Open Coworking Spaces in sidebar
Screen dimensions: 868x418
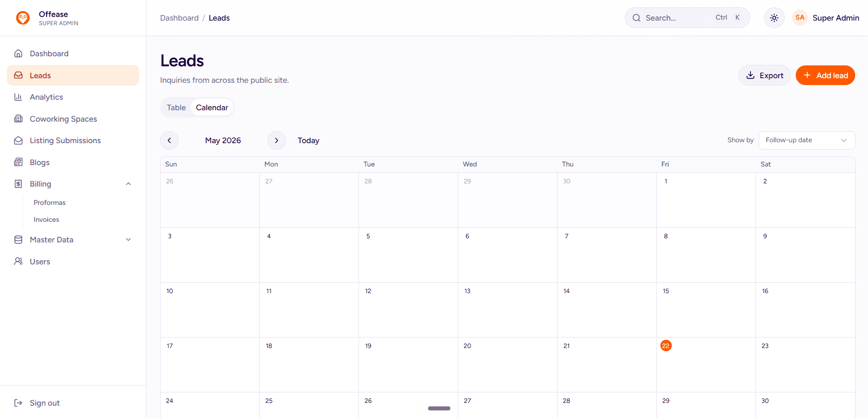pos(73,119)
